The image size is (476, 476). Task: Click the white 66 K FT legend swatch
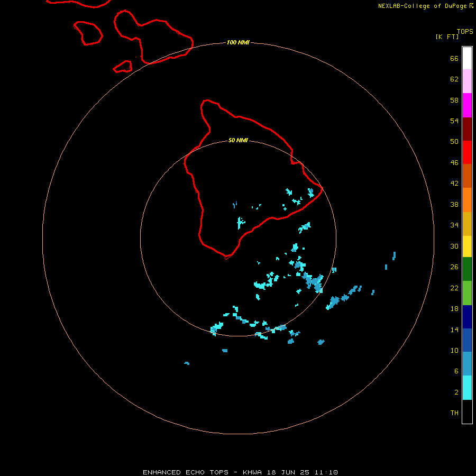pyautogui.click(x=467, y=58)
